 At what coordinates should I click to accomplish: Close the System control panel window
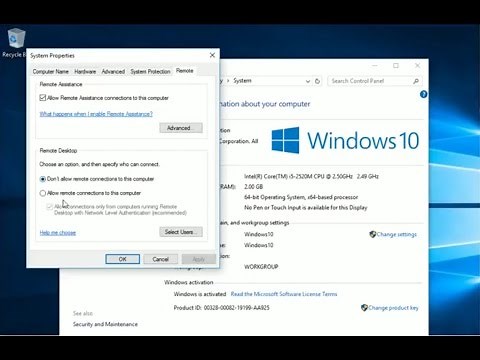(417, 66)
